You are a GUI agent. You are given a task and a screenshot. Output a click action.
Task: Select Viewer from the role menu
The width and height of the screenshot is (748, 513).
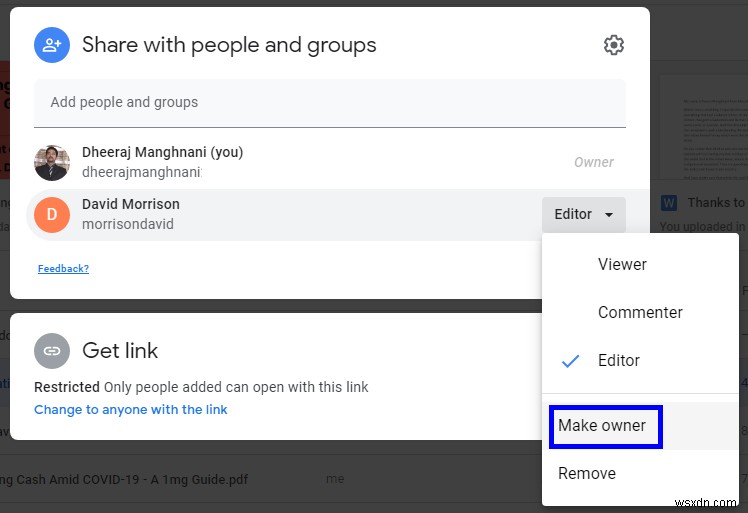coord(640,264)
